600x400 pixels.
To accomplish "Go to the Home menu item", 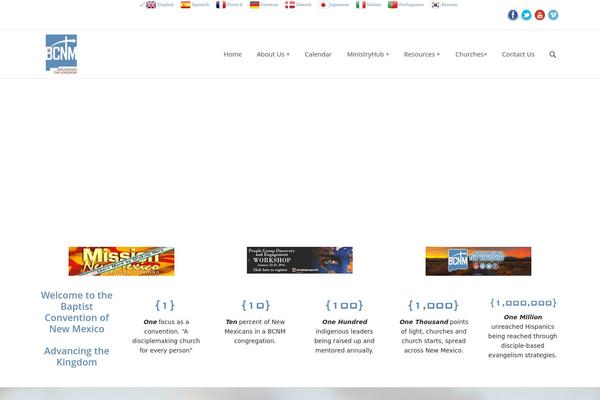I will coord(233,54).
